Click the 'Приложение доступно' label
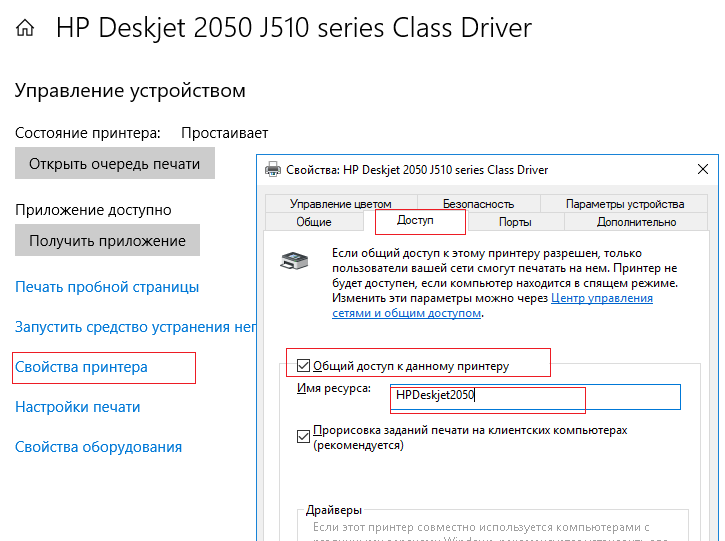This screenshot has height=541, width=725. pyautogui.click(x=93, y=210)
